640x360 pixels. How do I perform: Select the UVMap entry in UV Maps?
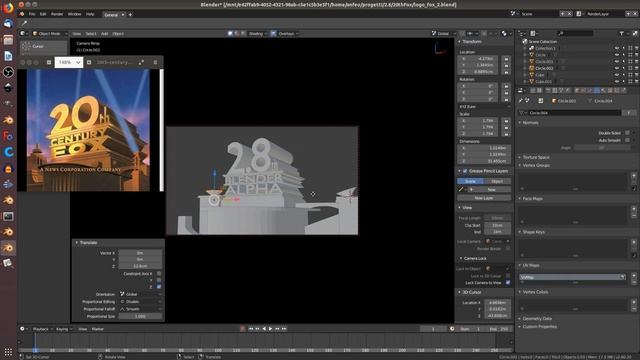572,277
